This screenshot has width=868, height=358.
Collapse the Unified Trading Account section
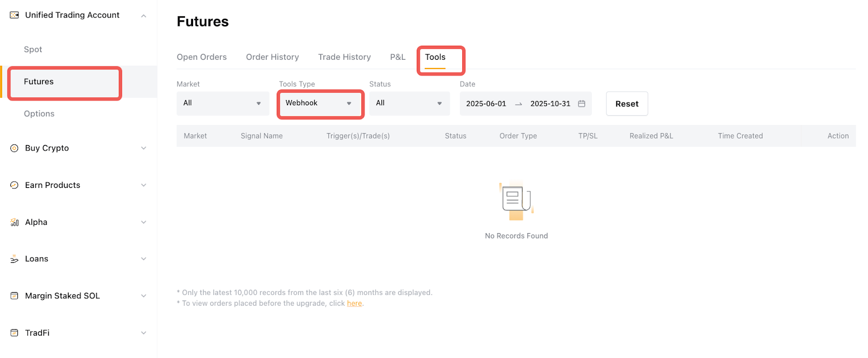[144, 16]
